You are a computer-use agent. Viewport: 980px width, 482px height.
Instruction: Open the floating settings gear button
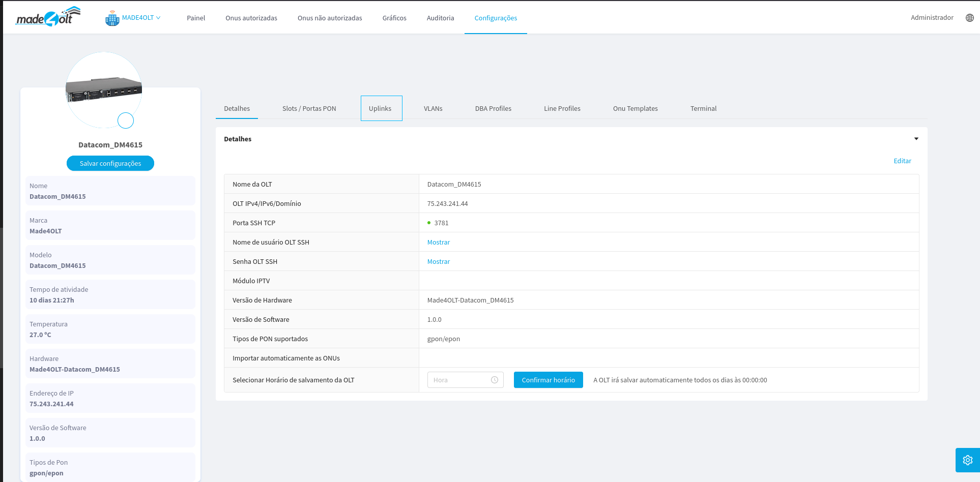(967, 460)
